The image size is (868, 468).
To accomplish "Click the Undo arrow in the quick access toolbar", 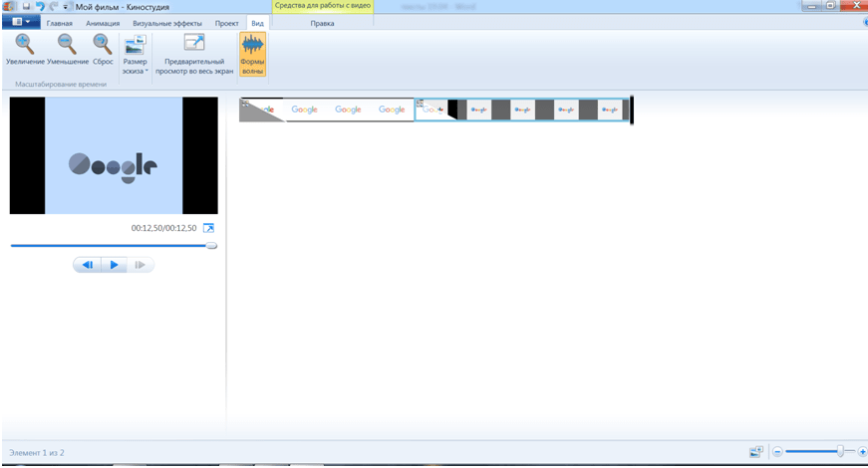I will [40, 6].
